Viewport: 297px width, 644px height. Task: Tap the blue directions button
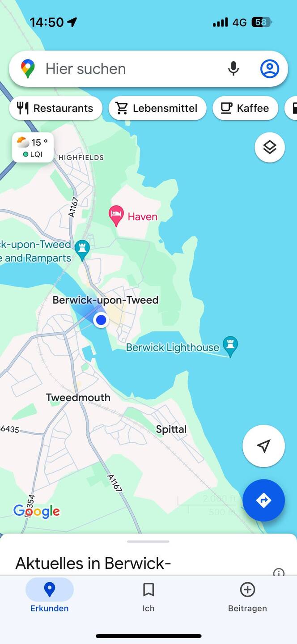click(x=263, y=500)
